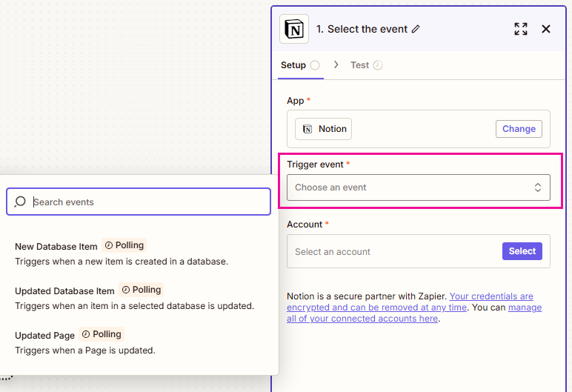Click the Trigger event dropdown arrows
Image resolution: width=572 pixels, height=392 pixels.
(x=538, y=187)
